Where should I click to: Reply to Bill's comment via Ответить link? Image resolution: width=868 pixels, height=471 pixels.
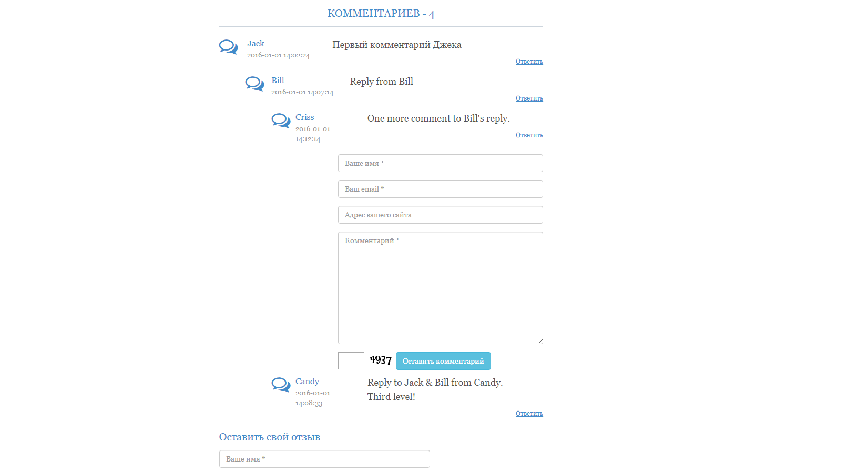coord(529,98)
